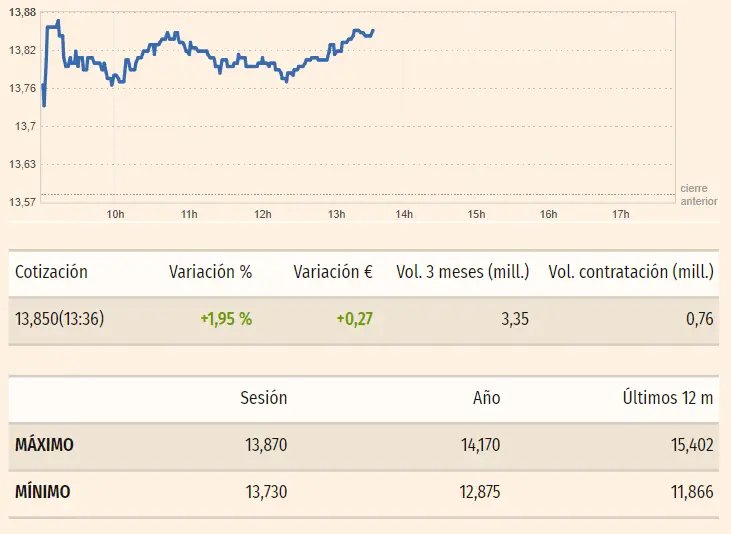Click the +0,27 euro variation value
731x534 pixels.
tap(354, 320)
